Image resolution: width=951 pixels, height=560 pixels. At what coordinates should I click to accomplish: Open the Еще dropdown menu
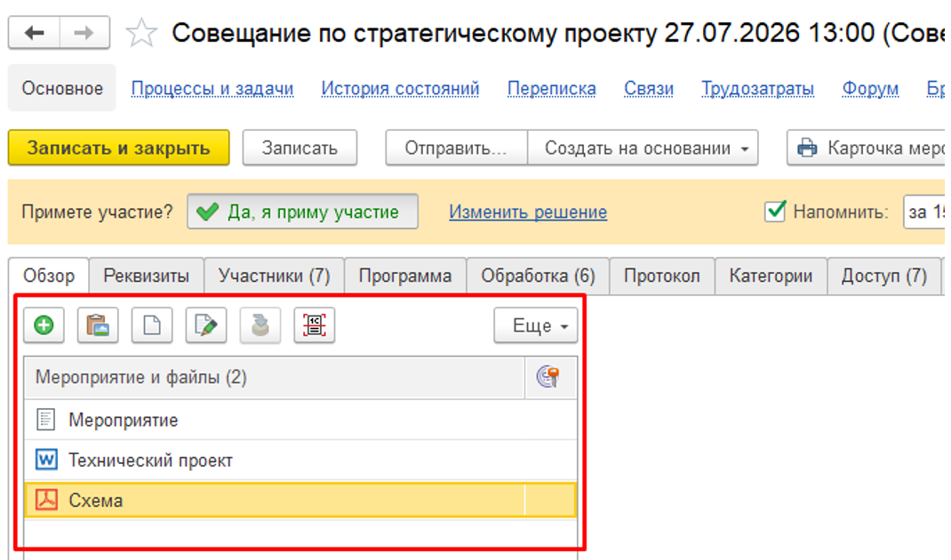tap(536, 326)
